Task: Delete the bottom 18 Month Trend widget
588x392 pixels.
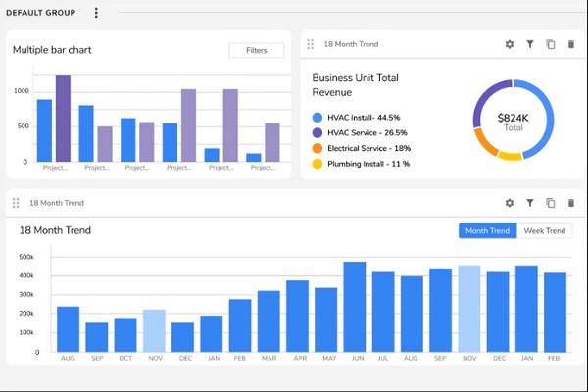Action: coord(570,203)
